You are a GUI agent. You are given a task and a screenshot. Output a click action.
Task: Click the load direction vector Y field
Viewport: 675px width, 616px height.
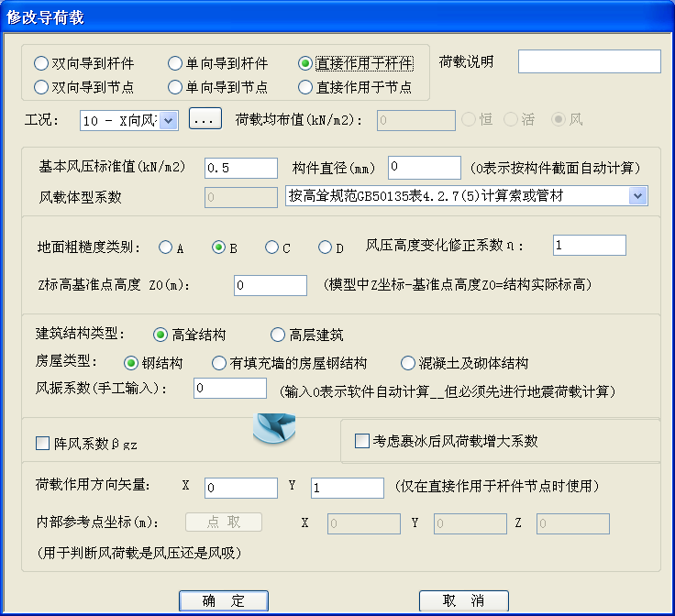coord(348,489)
